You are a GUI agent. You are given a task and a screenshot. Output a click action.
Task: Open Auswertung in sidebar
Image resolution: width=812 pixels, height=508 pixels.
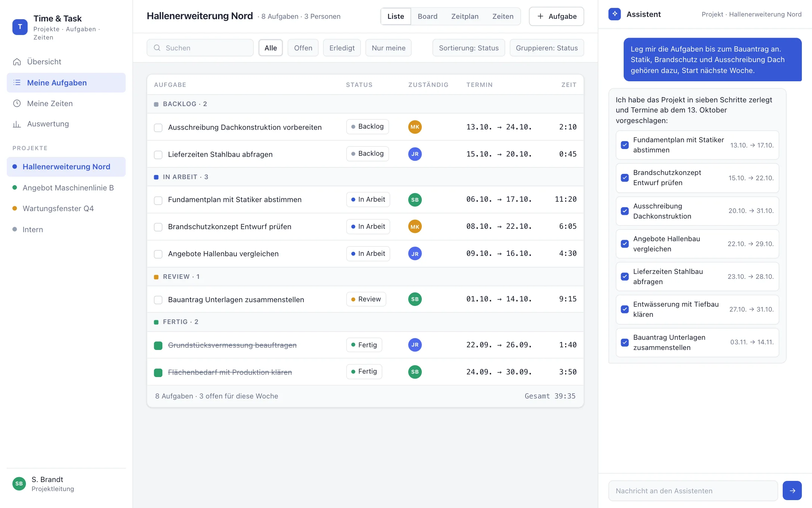[66, 124]
